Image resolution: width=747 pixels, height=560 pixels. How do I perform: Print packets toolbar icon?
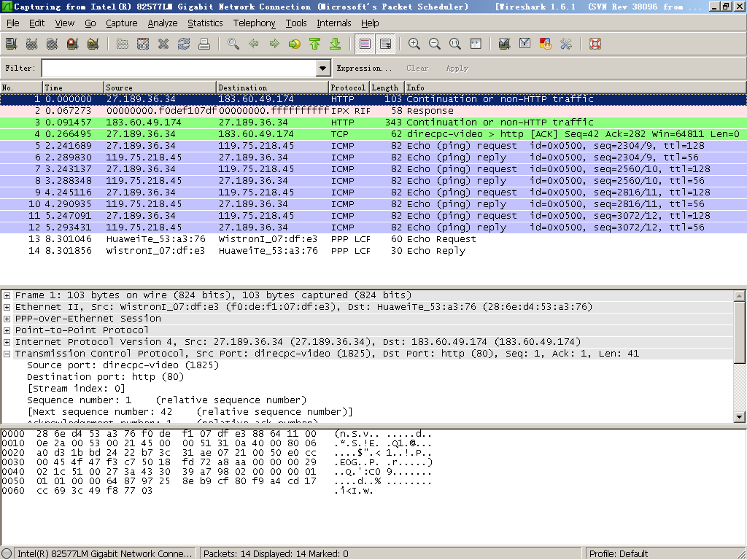204,44
